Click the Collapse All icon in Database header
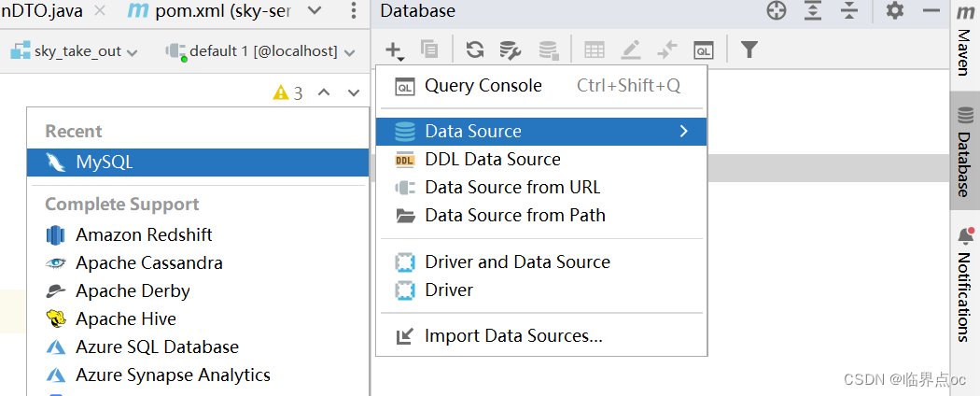 (848, 11)
